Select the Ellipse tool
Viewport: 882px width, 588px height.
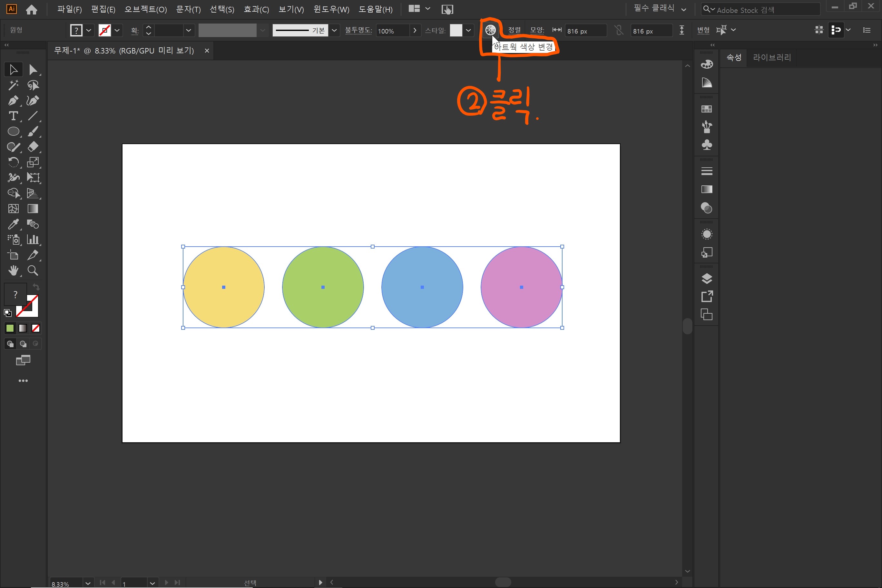point(13,132)
